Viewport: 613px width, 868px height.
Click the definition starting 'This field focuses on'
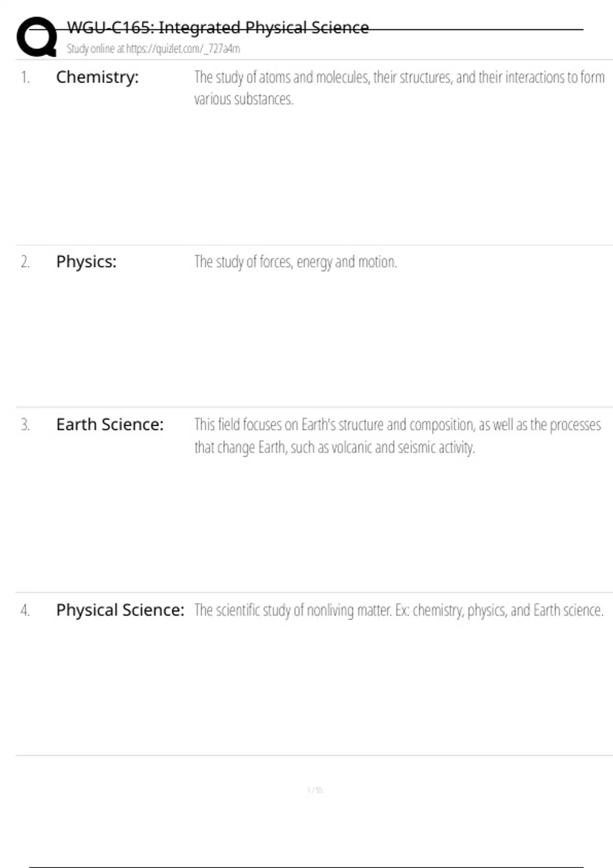tap(397, 425)
